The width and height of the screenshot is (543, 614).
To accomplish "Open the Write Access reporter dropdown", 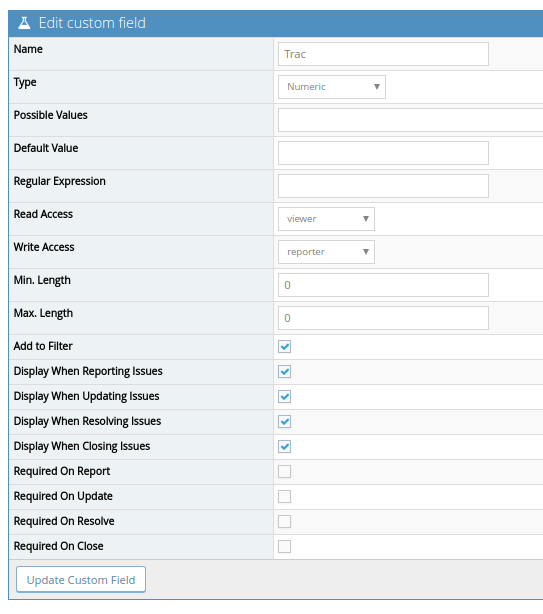I will [326, 252].
